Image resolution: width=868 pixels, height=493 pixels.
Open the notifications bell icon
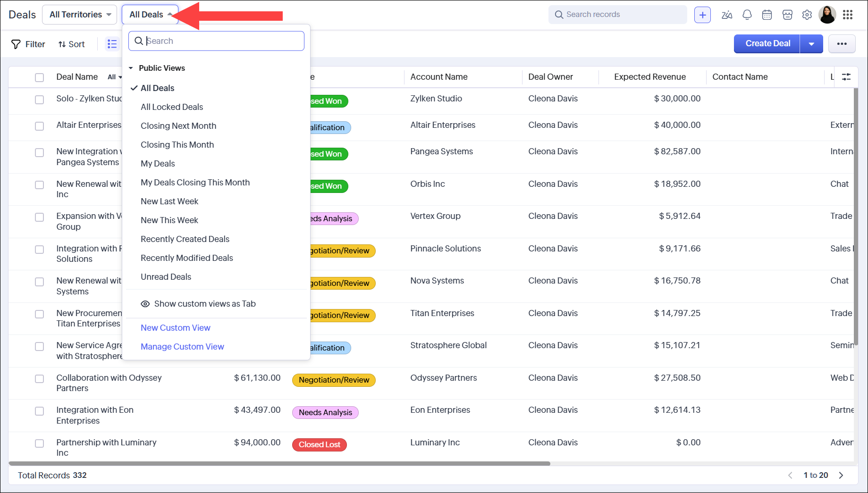[x=747, y=15]
